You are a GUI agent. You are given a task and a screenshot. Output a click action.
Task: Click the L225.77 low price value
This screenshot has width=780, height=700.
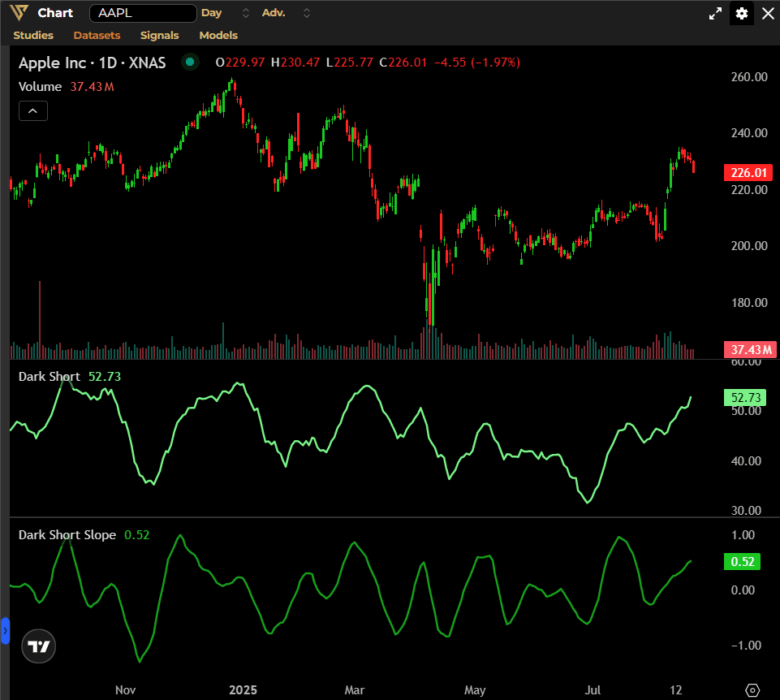350,63
